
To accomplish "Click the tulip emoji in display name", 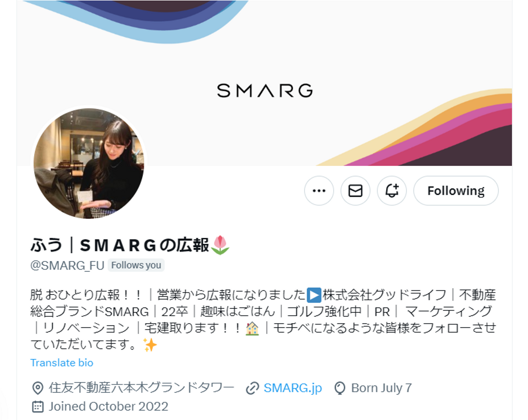I will tap(220, 245).
